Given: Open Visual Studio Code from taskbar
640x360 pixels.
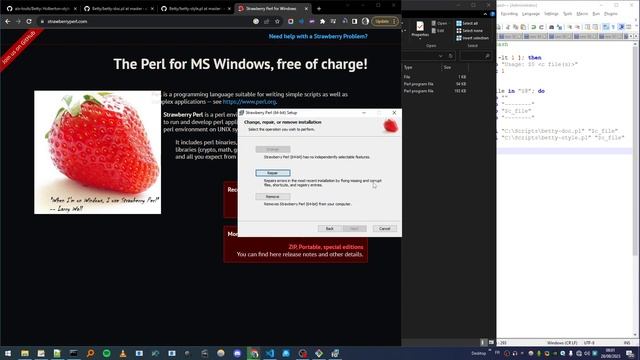Looking at the screenshot, I should (270, 353).
